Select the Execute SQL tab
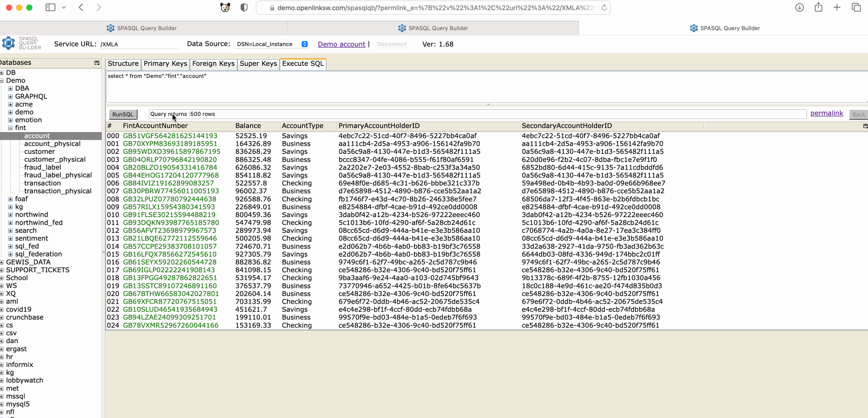 coord(303,64)
